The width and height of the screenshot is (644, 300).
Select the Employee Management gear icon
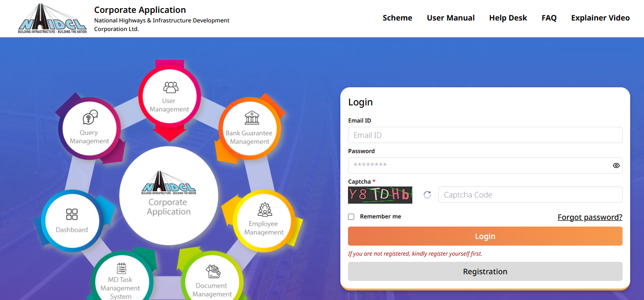[265, 209]
